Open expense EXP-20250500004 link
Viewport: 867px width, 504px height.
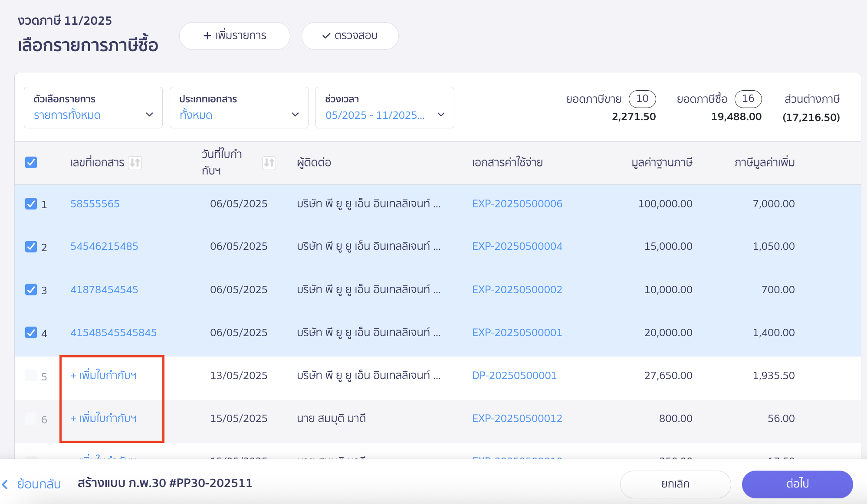[517, 246]
